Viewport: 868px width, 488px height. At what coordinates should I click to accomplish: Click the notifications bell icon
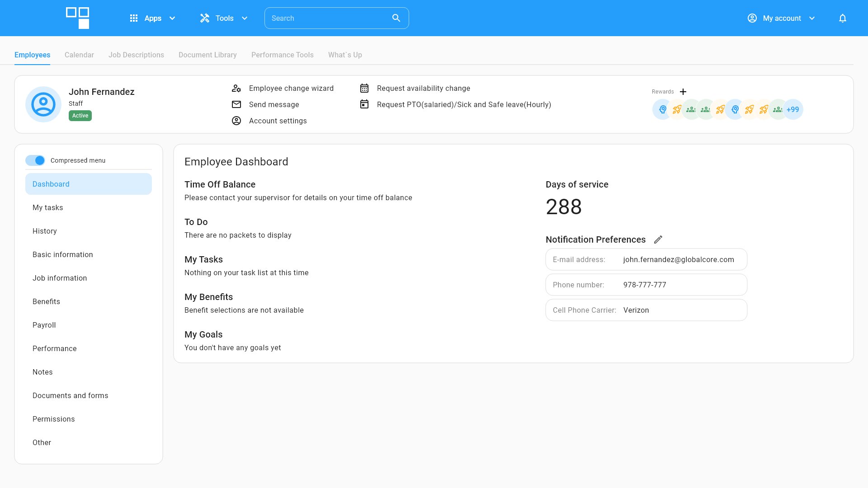(842, 18)
